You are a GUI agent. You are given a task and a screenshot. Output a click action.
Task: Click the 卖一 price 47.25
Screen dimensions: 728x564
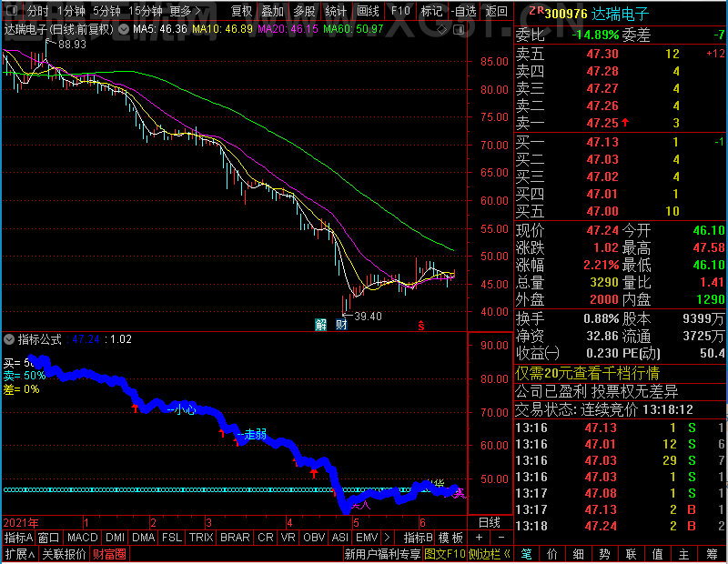pos(602,123)
